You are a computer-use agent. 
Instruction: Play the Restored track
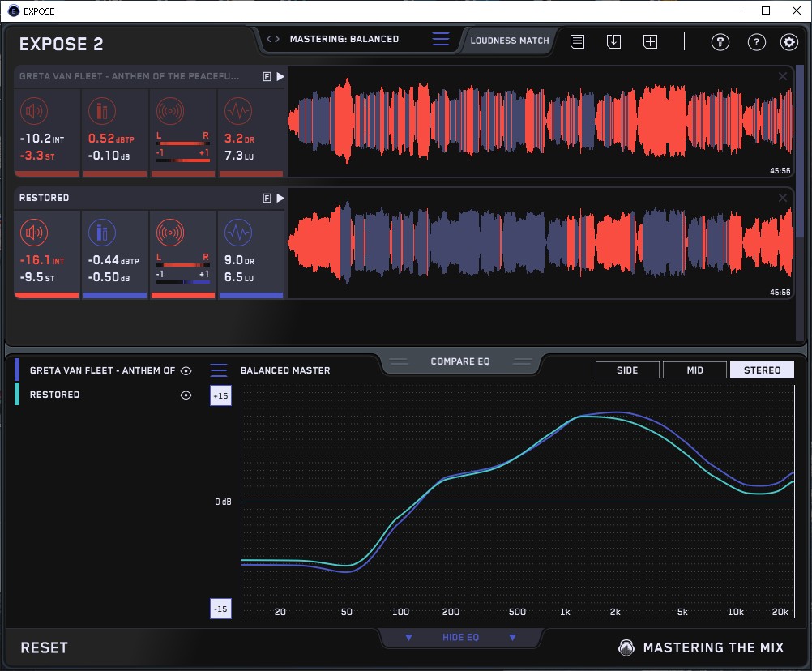tap(280, 198)
